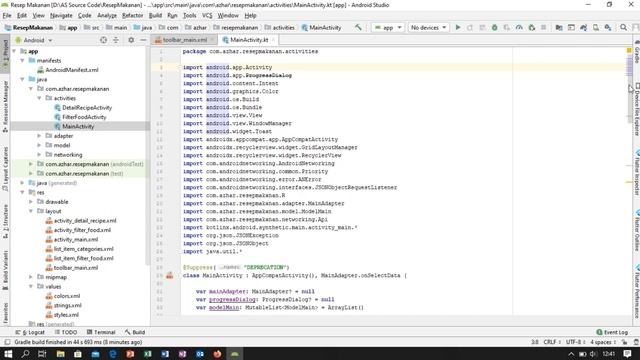Open the VCS menu
The image size is (640, 360).
tap(207, 16)
